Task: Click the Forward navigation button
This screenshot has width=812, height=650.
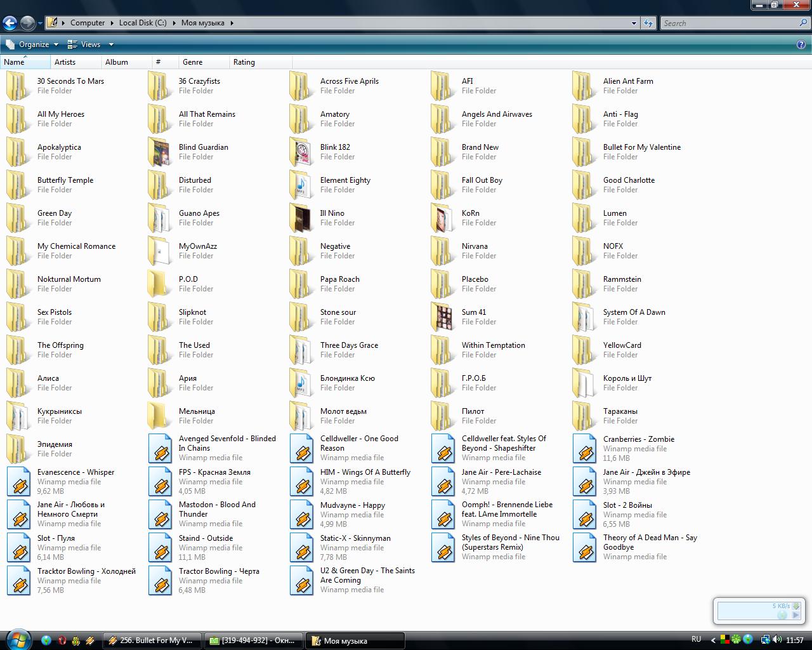Action: (x=27, y=23)
